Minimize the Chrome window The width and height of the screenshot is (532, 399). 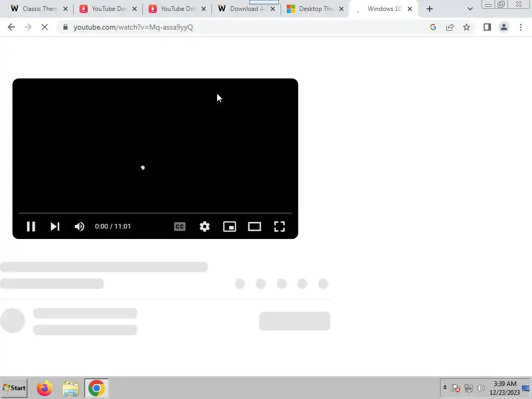pos(488,5)
